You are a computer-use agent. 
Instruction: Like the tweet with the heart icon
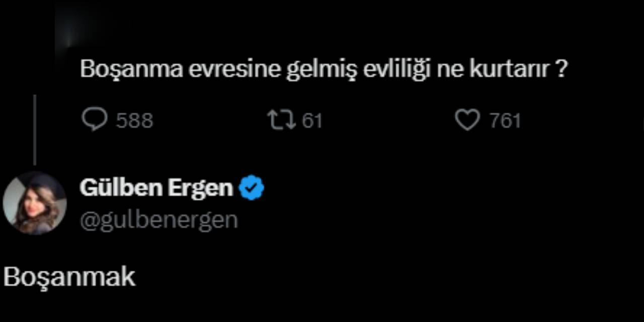pyautogui.click(x=467, y=120)
